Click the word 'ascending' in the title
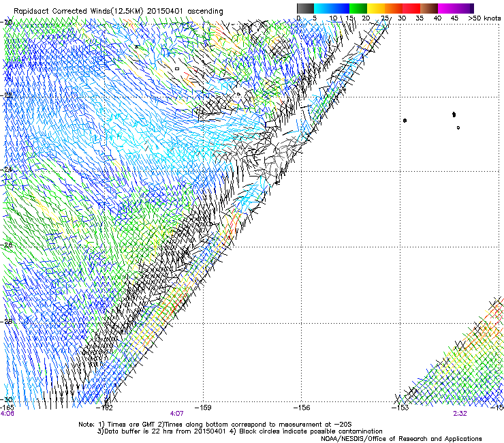Viewport: 504px width, 443px height. (205, 12)
